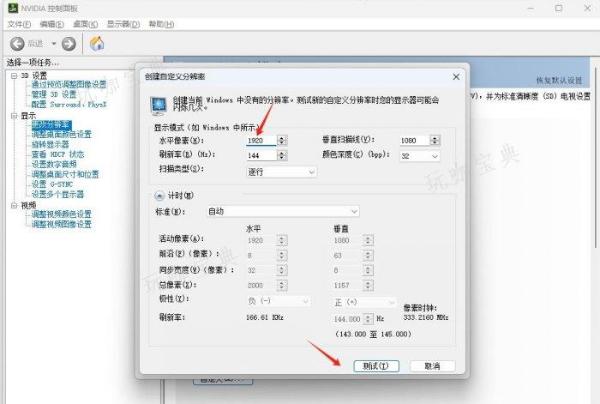The image size is (600, 404).
Task: Select 管理 3D 设置 in the tree
Action: [x=54, y=94]
